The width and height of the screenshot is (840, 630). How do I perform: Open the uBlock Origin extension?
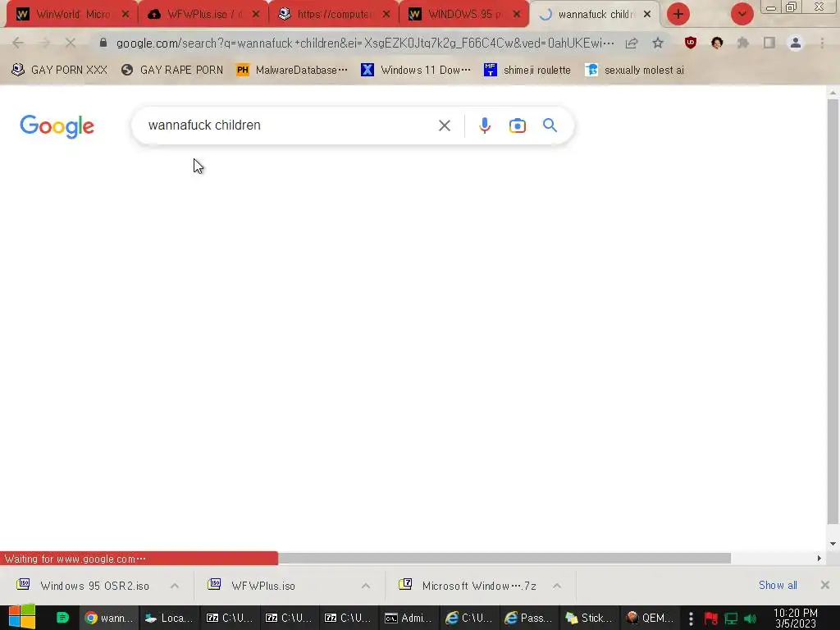coord(691,43)
